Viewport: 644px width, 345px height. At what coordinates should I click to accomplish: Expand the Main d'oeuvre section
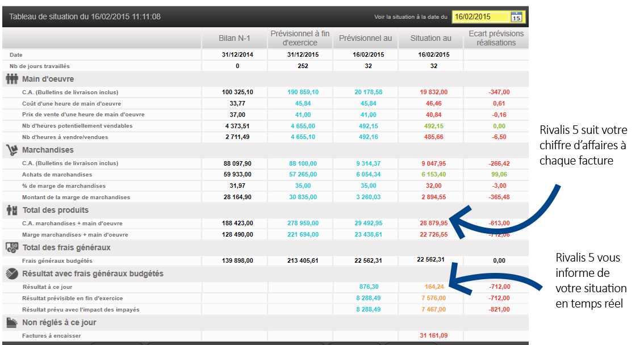click(48, 79)
